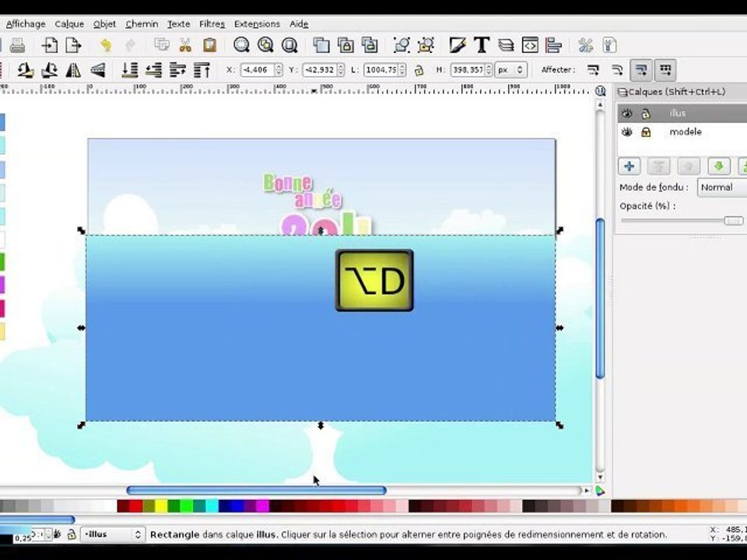Toggle move patterns Affecter button
747x560 pixels.
pyautogui.click(x=665, y=71)
